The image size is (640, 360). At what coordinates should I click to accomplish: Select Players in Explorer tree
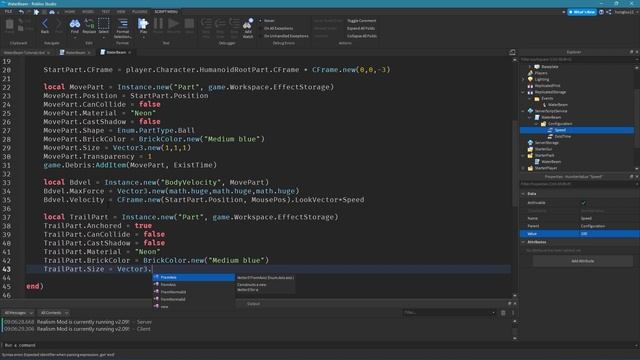tap(541, 73)
